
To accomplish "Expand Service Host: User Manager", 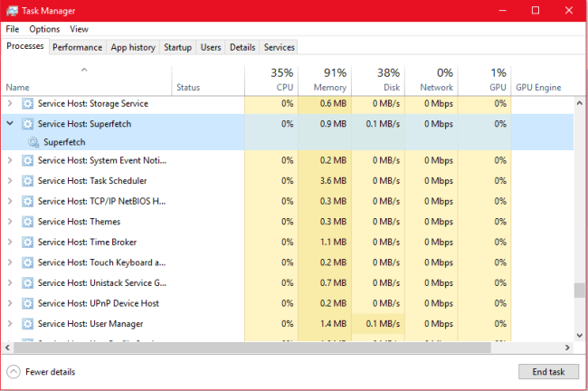I will point(10,323).
